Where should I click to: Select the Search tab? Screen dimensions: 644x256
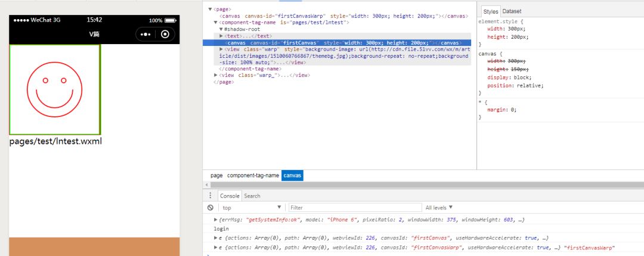252,196
